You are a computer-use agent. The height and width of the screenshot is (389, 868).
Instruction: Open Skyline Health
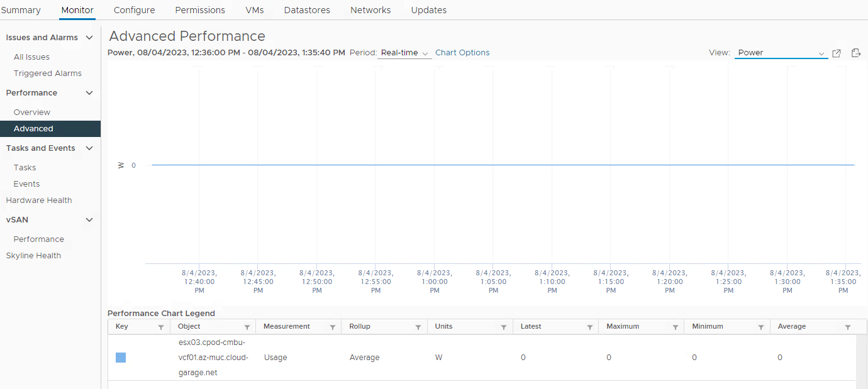tap(33, 256)
